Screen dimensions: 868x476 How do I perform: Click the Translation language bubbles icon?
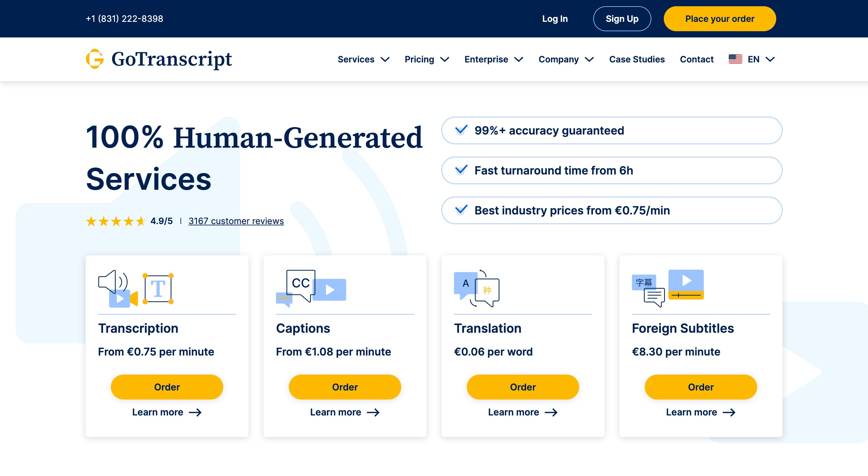[x=476, y=289]
